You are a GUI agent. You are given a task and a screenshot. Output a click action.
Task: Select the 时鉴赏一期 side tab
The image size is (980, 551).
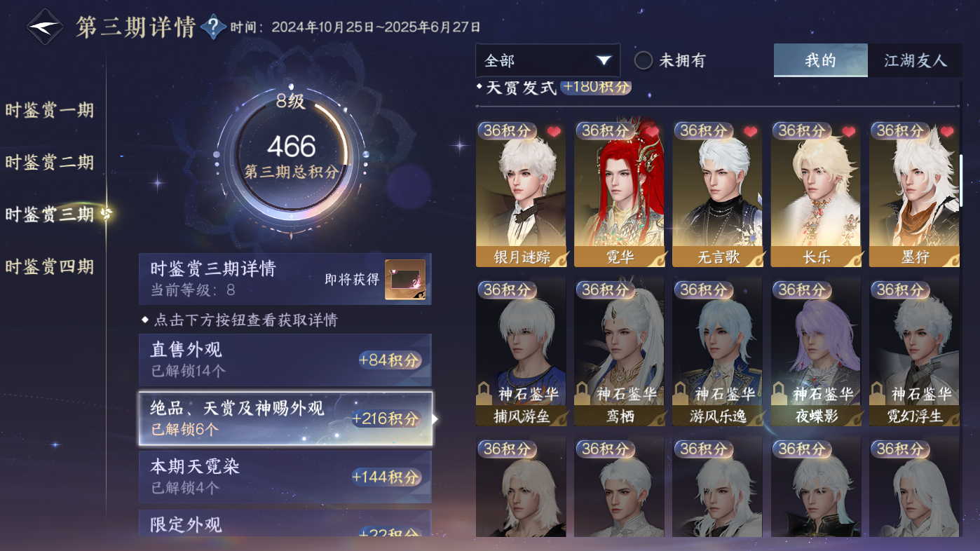(x=50, y=110)
